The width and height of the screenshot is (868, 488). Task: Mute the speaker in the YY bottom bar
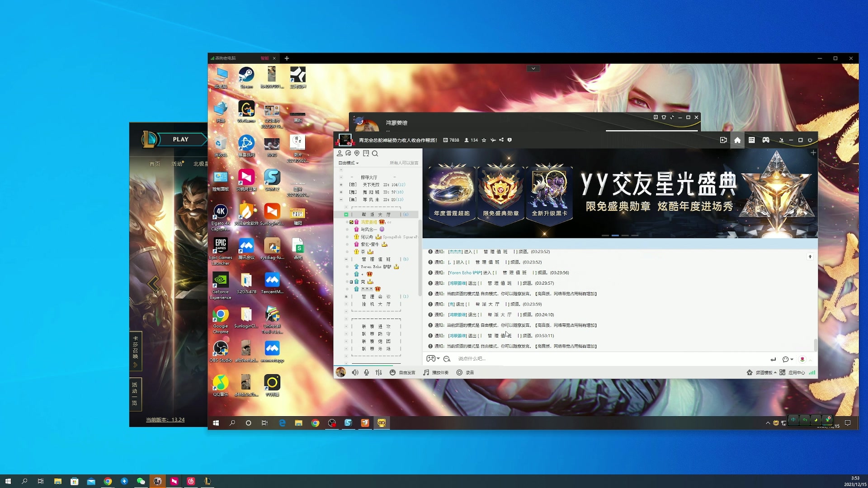point(355,372)
